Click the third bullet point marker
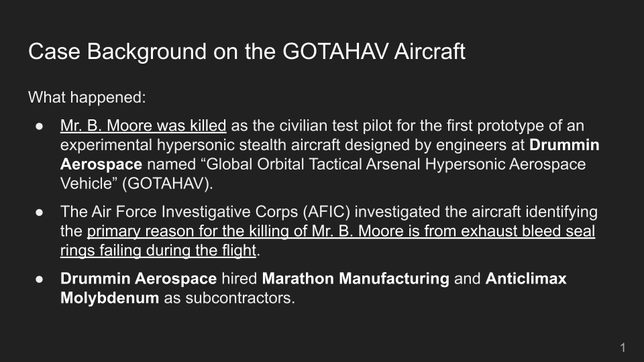 pyautogui.click(x=40, y=279)
